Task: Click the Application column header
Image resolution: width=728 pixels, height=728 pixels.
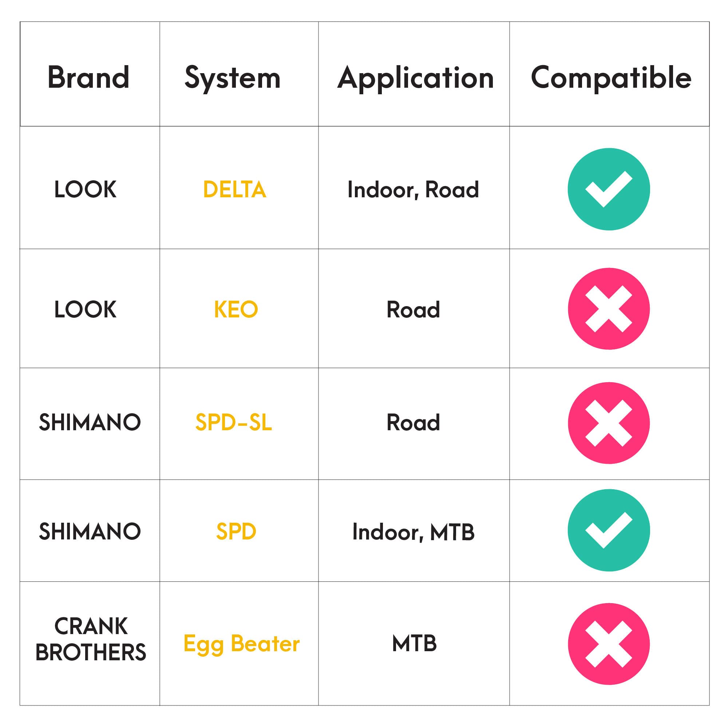Action: [415, 78]
